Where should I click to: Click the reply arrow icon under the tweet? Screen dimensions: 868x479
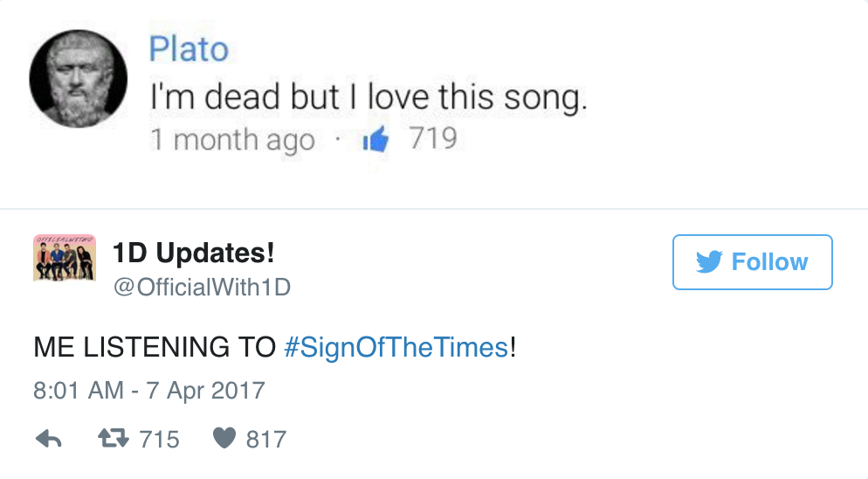tap(48, 439)
